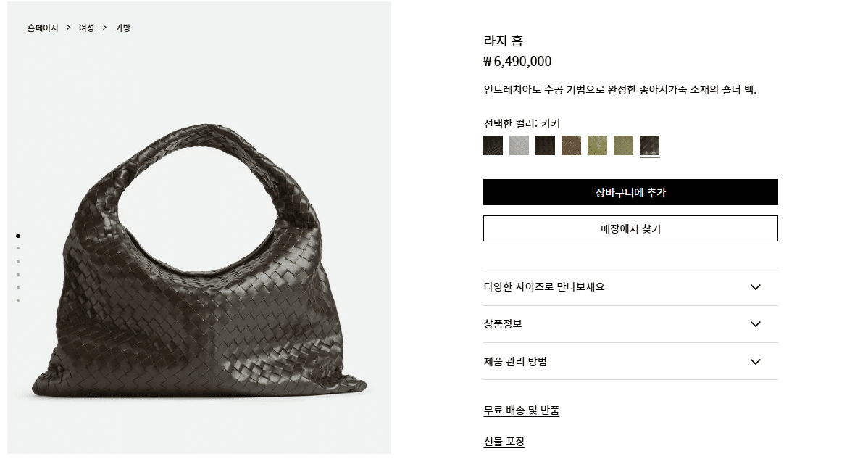Expand the 다양한 사이즈로 만나보세요 section

[x=630, y=287]
